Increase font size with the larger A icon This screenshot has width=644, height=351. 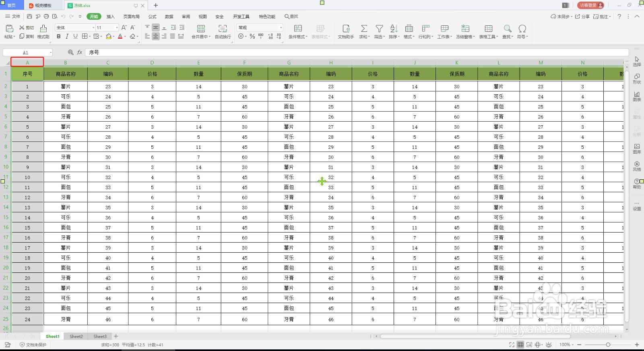tap(124, 27)
